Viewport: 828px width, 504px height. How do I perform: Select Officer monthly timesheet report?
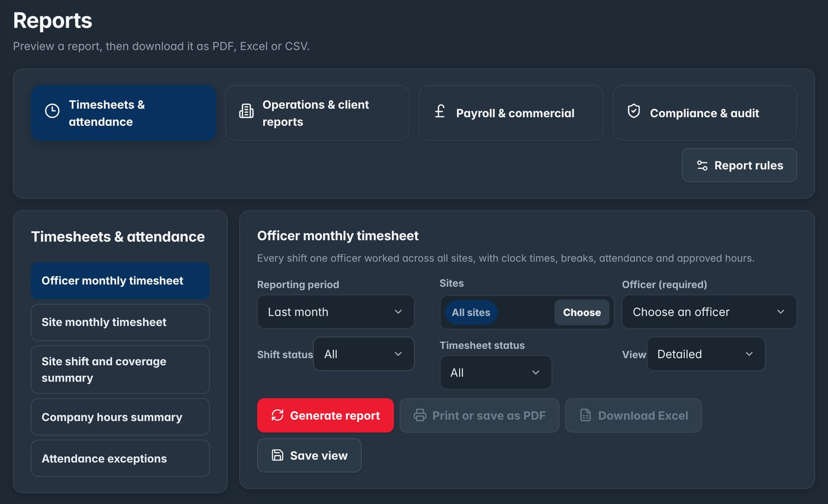121,281
